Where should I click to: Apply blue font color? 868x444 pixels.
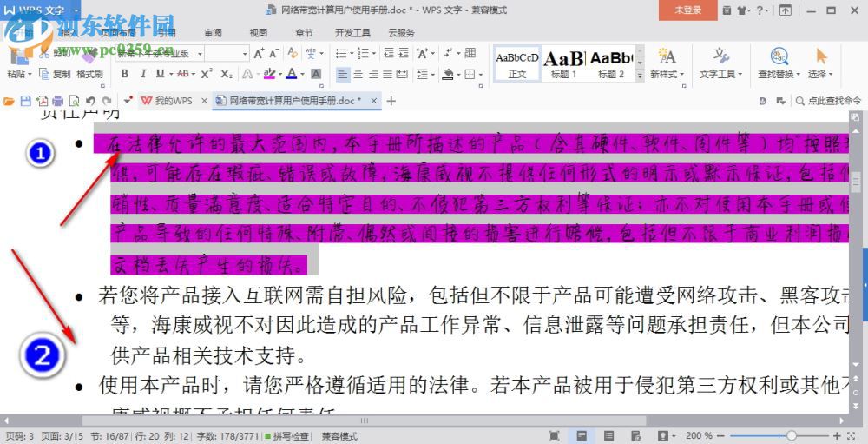(292, 74)
